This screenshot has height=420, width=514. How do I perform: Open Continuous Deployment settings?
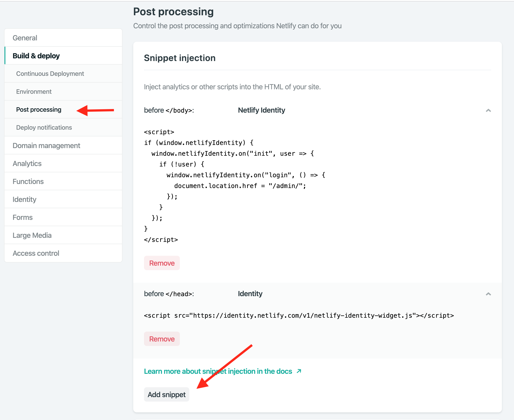tap(63, 74)
